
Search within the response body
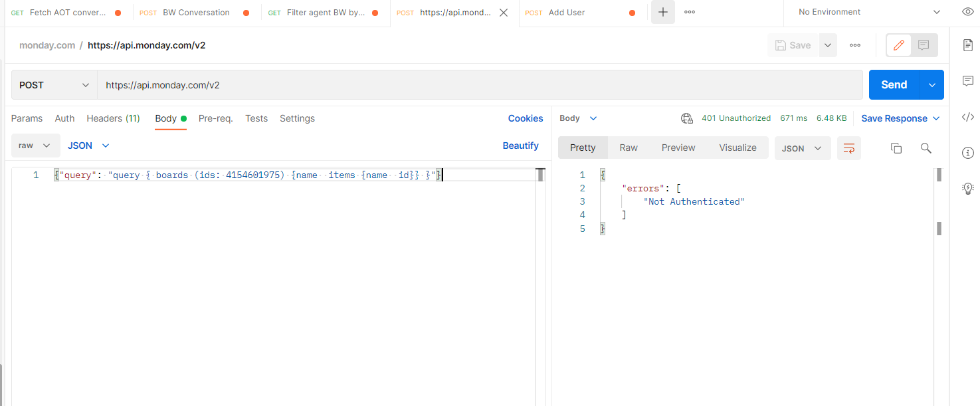pos(926,148)
